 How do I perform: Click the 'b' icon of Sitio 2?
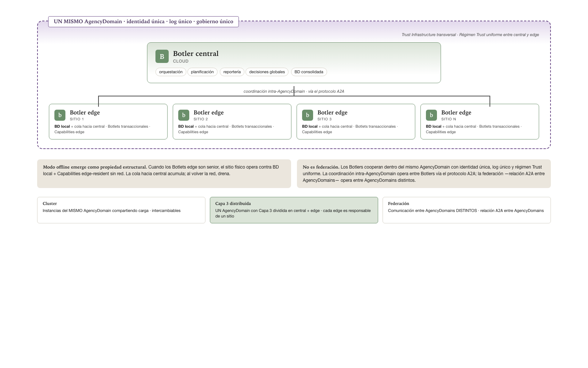pos(184,115)
